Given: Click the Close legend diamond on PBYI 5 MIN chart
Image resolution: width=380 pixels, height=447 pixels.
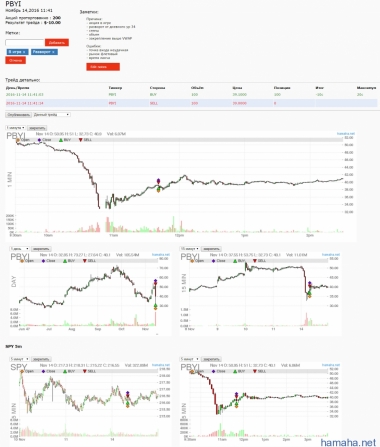Looking at the screenshot, I should (213, 371).
